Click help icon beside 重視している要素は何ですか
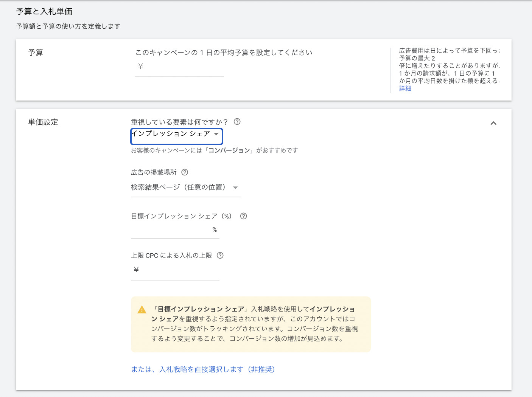 (237, 122)
